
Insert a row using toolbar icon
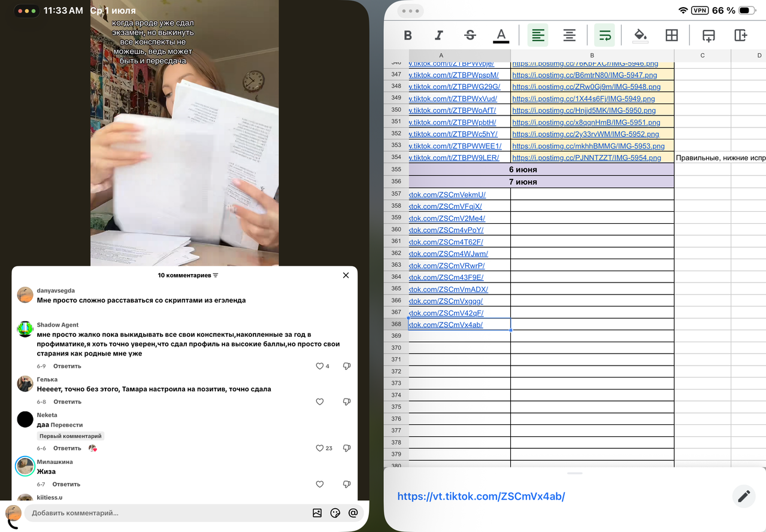pyautogui.click(x=709, y=35)
